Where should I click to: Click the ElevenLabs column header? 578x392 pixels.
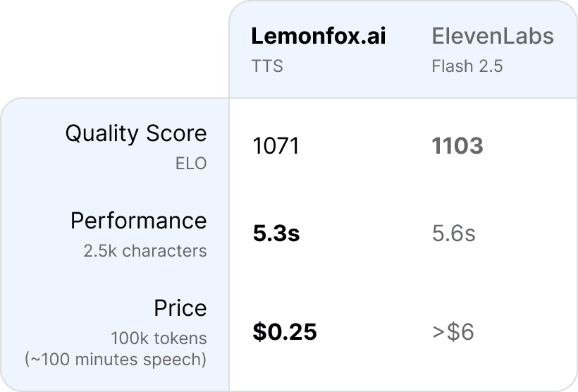coord(492,37)
